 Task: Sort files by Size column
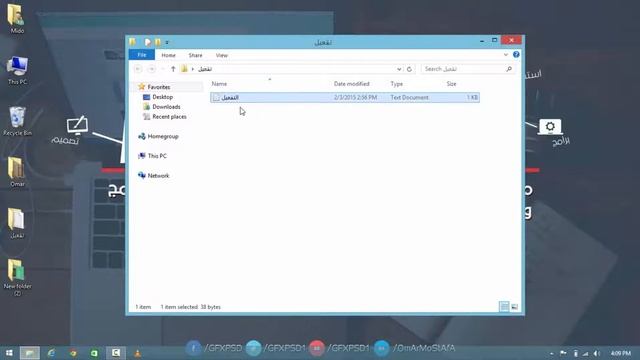[x=451, y=84]
